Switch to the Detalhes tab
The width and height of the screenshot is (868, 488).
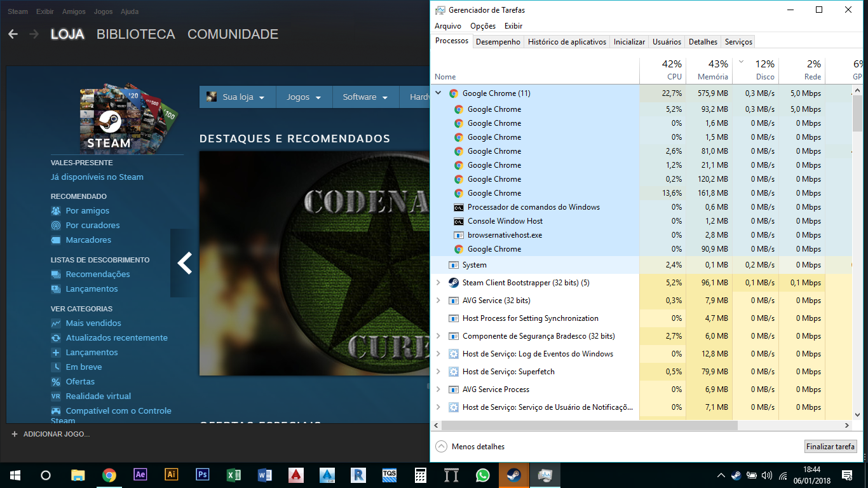(703, 42)
